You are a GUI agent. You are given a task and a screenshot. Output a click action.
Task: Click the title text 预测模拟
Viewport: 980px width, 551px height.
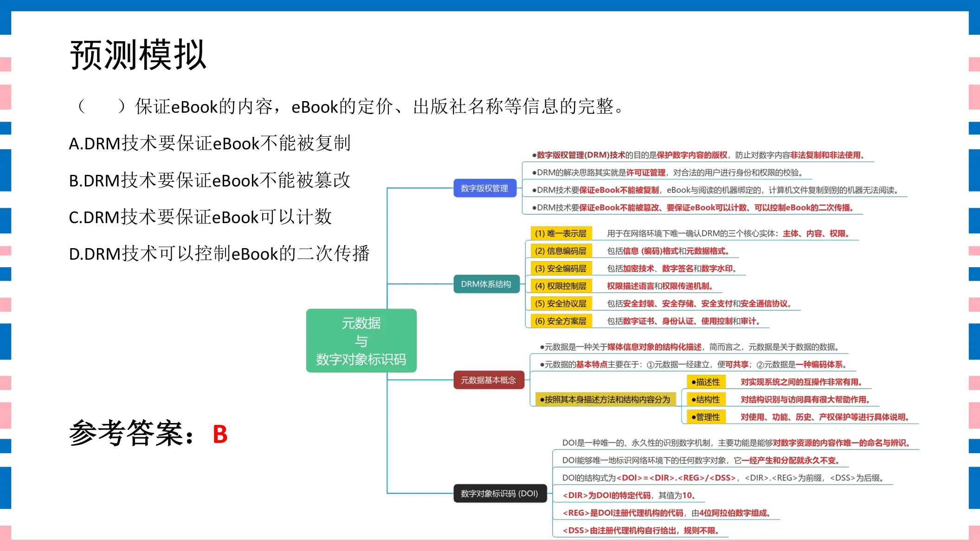138,55
